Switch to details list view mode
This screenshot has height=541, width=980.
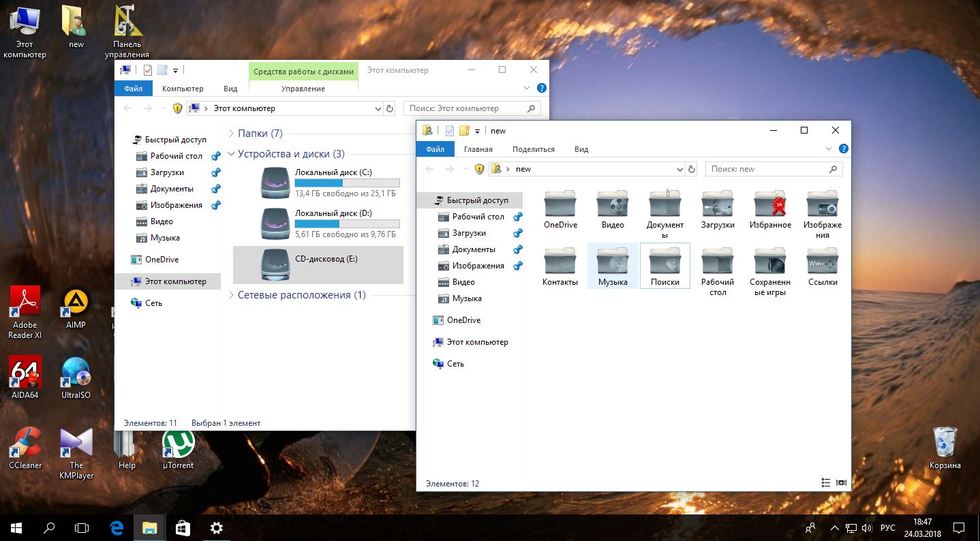(x=826, y=483)
